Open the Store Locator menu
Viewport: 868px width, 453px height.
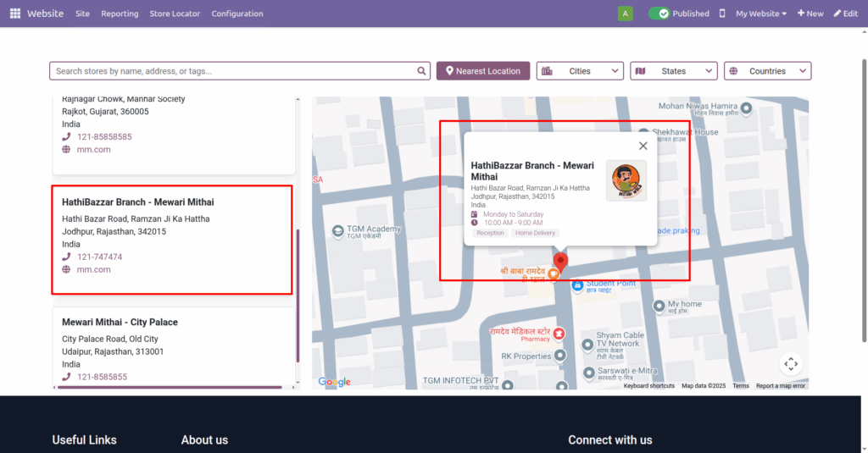tap(175, 14)
